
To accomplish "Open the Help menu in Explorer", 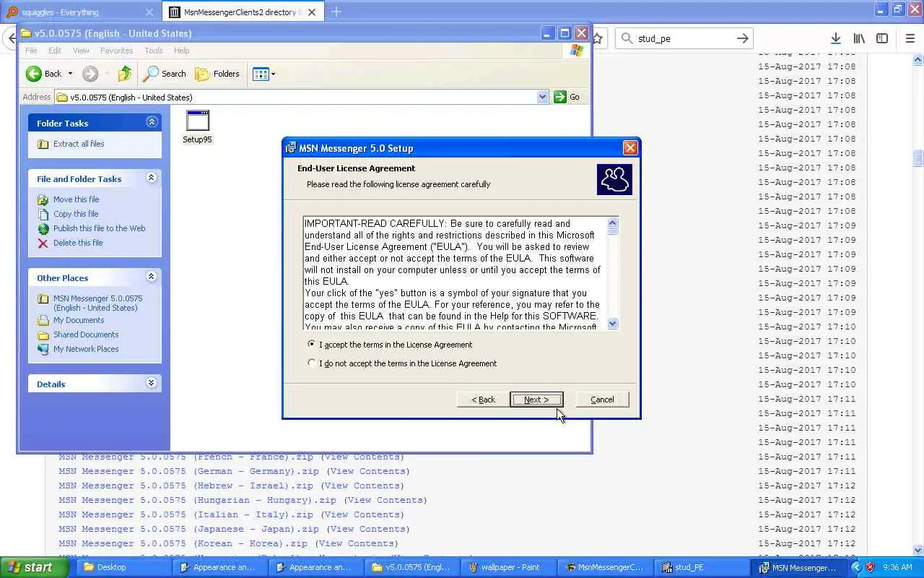I will coord(181,51).
